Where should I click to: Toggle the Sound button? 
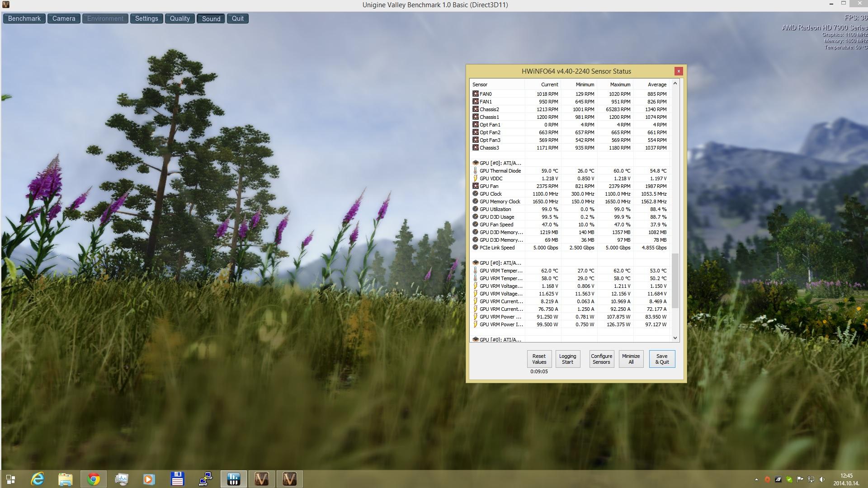click(211, 19)
